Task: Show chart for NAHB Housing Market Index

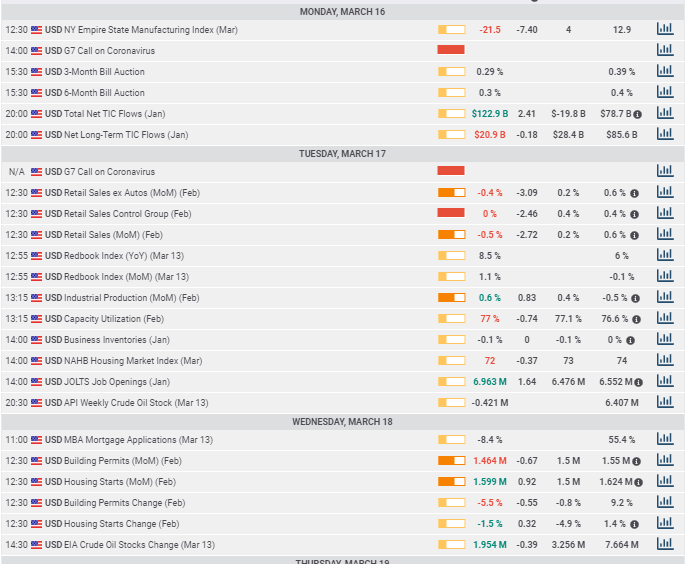Action: [664, 360]
